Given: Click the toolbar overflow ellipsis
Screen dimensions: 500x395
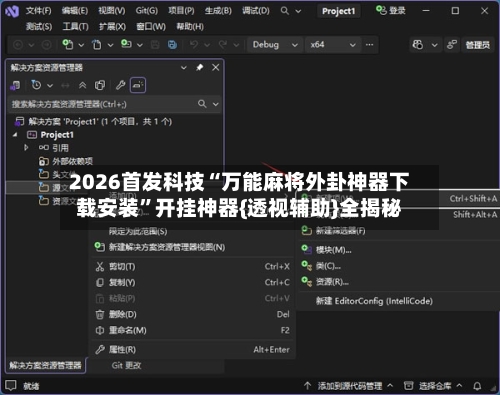Looking at the screenshot, I should tap(369, 45).
